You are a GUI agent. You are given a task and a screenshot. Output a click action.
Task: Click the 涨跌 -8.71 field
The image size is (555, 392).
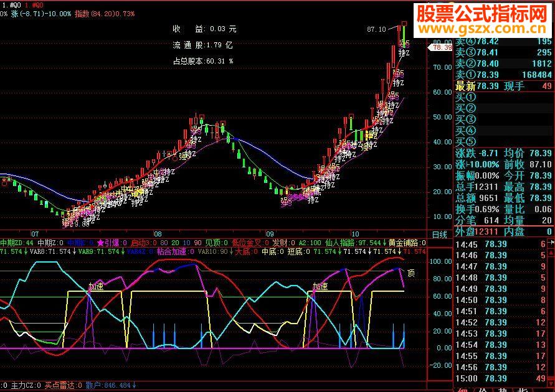click(x=477, y=154)
